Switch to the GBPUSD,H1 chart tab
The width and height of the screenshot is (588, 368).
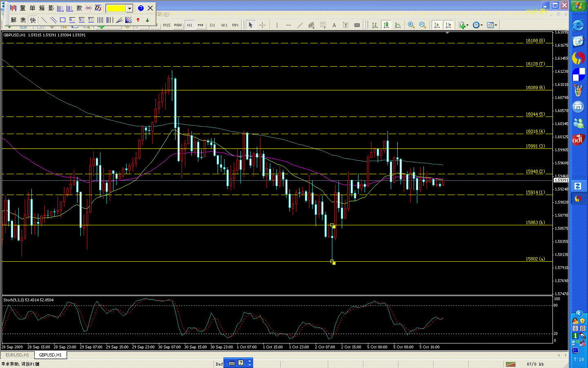point(51,355)
